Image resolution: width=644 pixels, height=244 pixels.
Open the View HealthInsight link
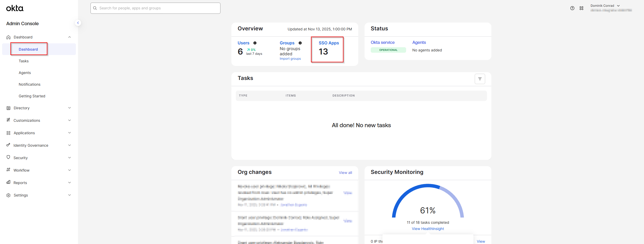point(428,229)
